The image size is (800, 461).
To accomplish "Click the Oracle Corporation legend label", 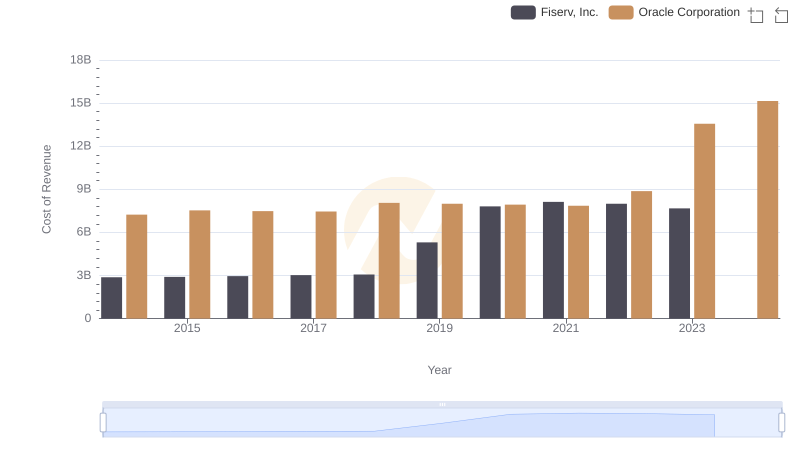I will 689,12.
